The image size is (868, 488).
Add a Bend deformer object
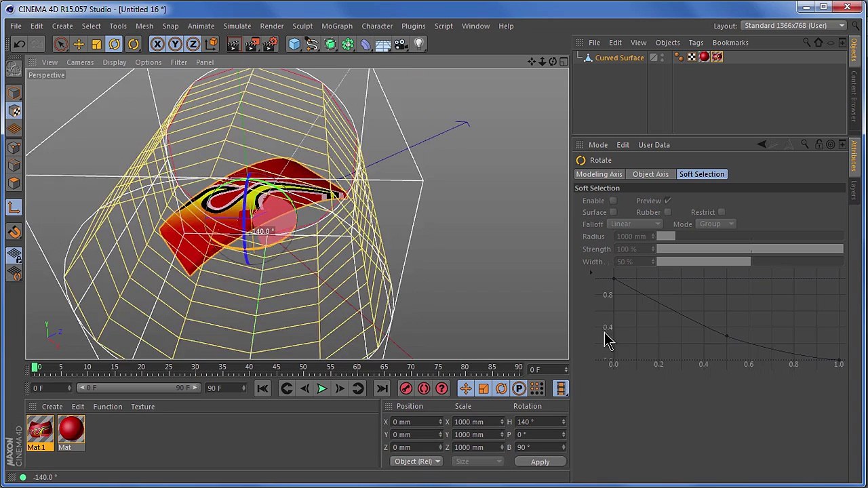(x=366, y=44)
